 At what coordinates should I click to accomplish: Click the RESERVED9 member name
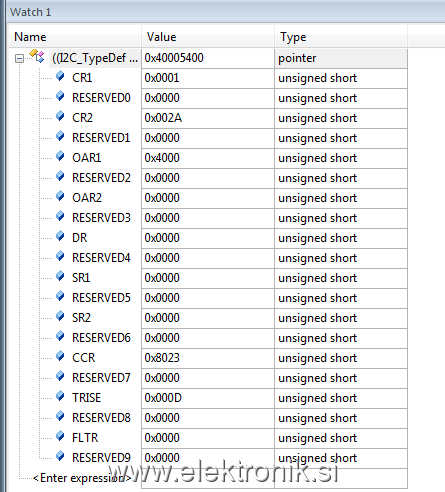pyautogui.click(x=101, y=458)
